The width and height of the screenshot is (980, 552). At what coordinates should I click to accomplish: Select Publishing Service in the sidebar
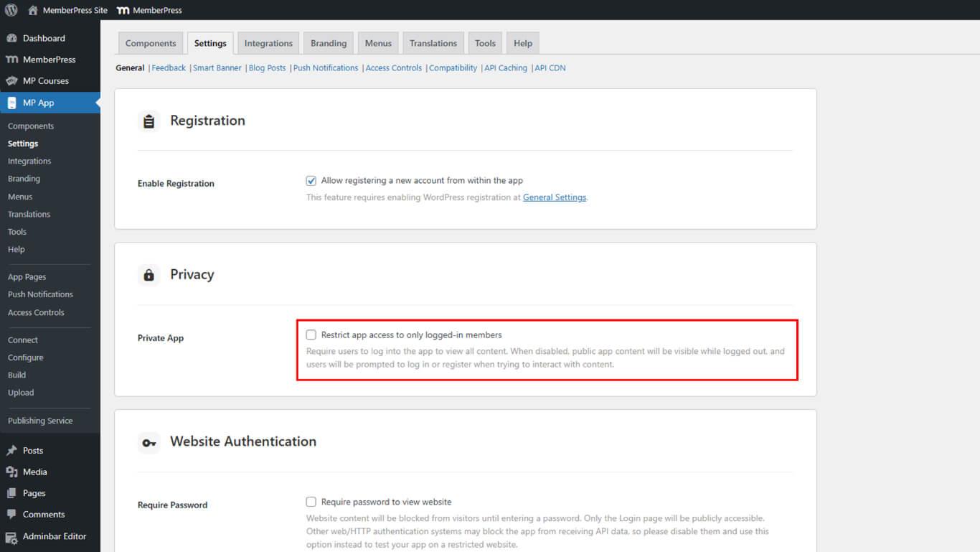40,421
